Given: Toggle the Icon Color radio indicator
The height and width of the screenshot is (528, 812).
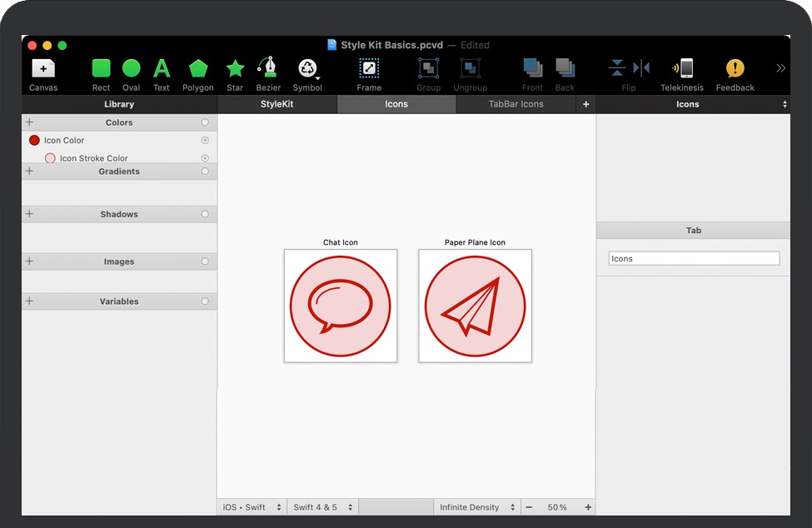Looking at the screenshot, I should (205, 141).
